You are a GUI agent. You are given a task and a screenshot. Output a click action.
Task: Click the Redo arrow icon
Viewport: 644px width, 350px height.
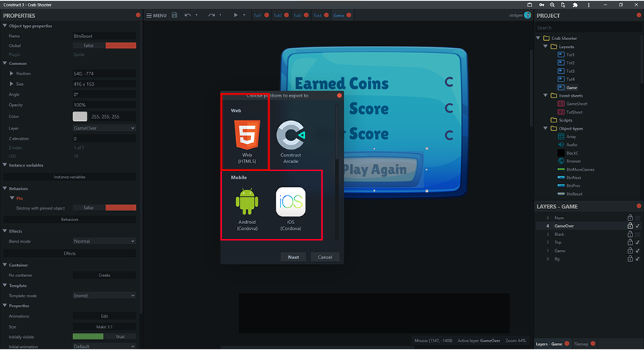pos(211,15)
